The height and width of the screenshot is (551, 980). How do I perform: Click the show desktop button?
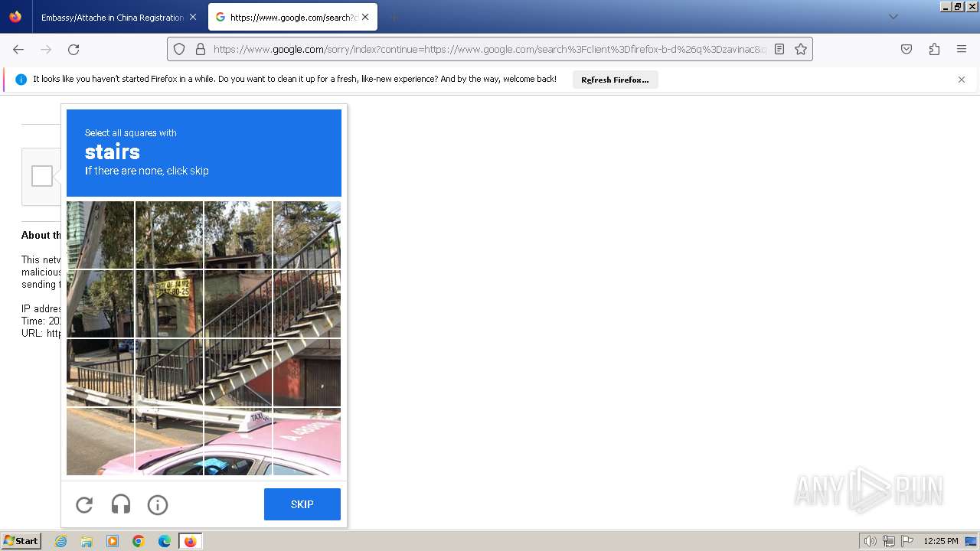(972, 541)
